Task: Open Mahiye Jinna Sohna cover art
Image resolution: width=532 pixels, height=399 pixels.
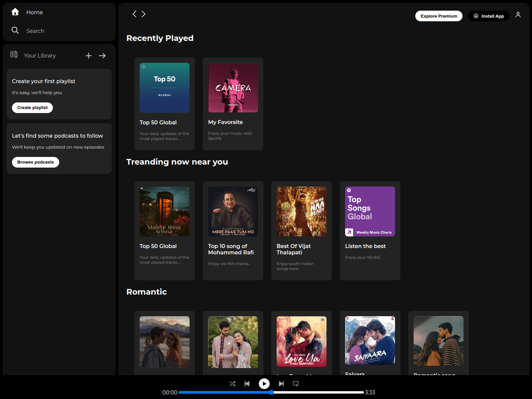Action: [x=165, y=211]
